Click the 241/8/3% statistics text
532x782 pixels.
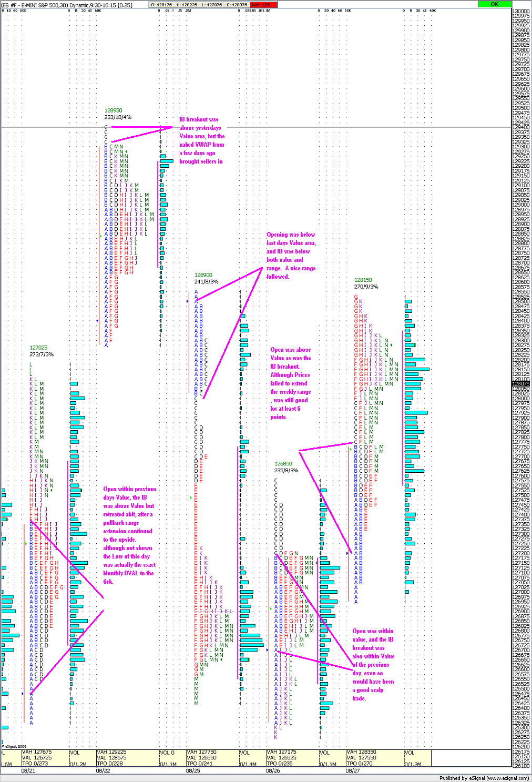tap(207, 282)
